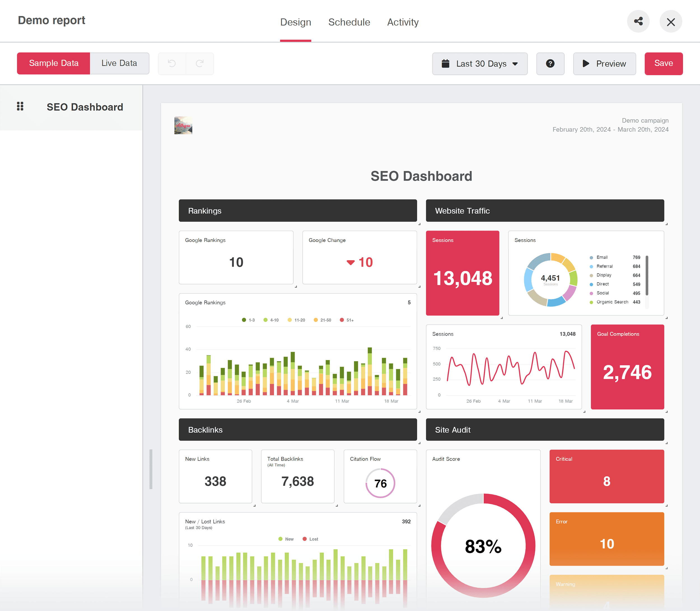This screenshot has width=700, height=611.
Task: Click the Demo report title to edit it
Action: point(51,20)
